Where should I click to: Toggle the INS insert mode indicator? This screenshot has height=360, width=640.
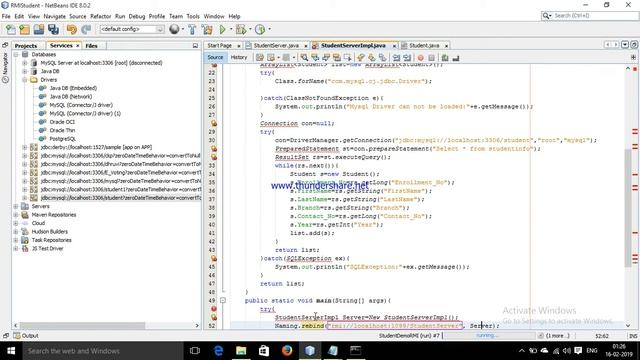pyautogui.click(x=633, y=336)
